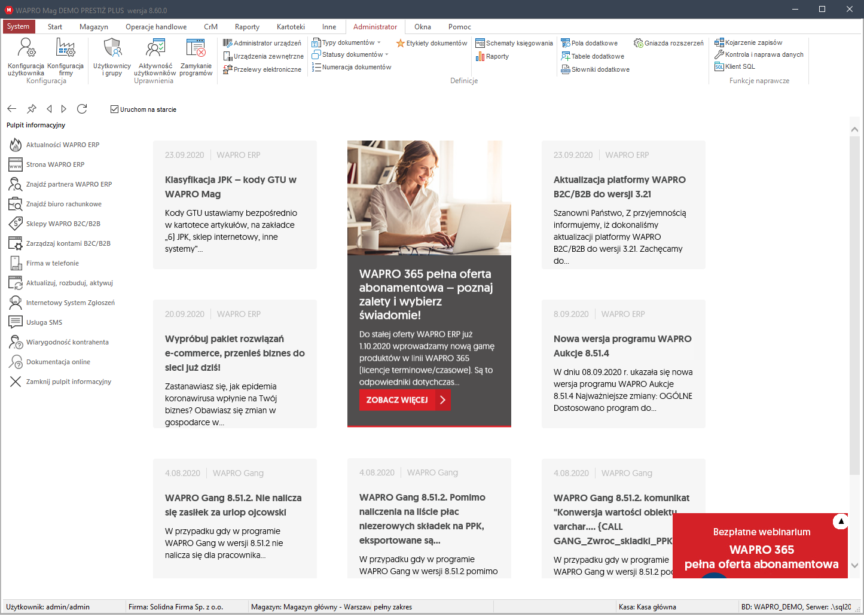Go to the previous page with the left triangle

coord(49,109)
